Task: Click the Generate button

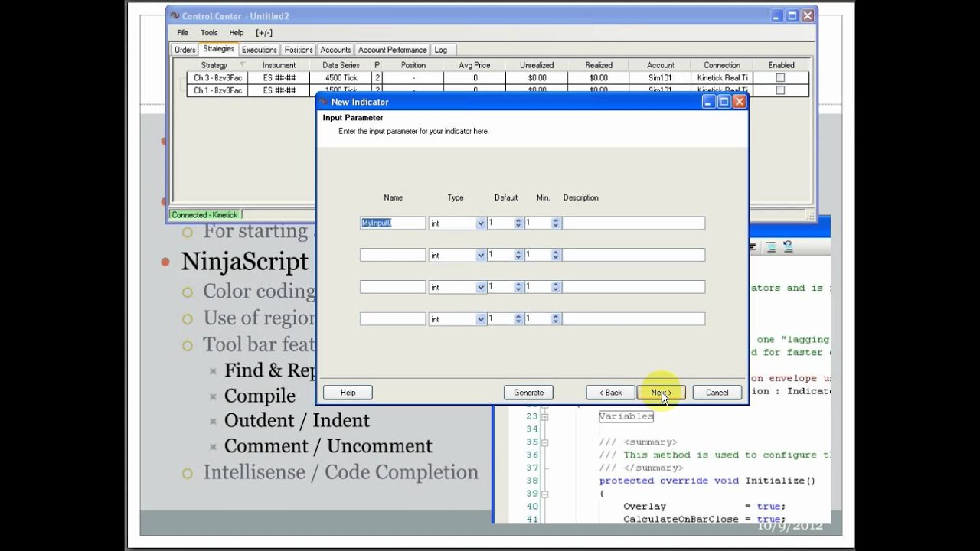Action: pyautogui.click(x=528, y=393)
